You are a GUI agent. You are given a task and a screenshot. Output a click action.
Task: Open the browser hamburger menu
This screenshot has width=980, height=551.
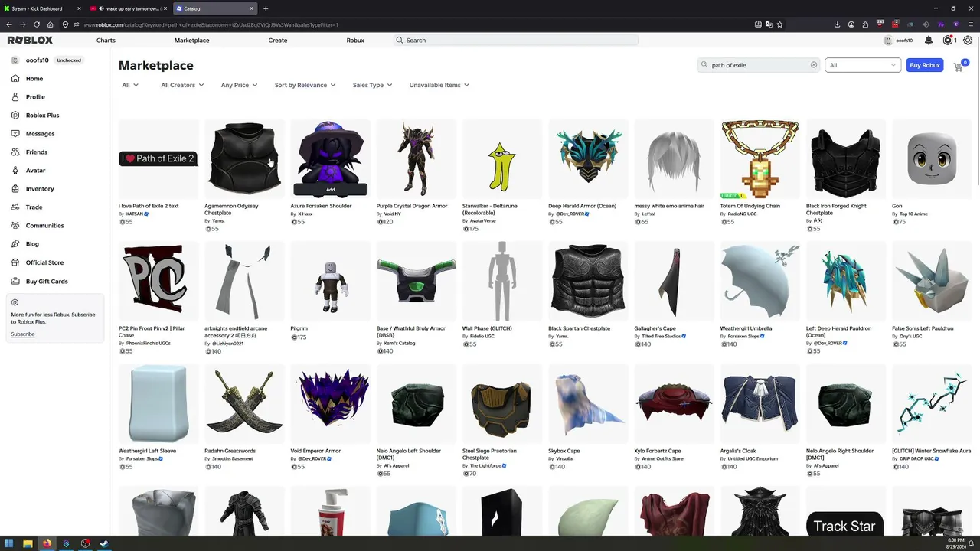coord(970,24)
